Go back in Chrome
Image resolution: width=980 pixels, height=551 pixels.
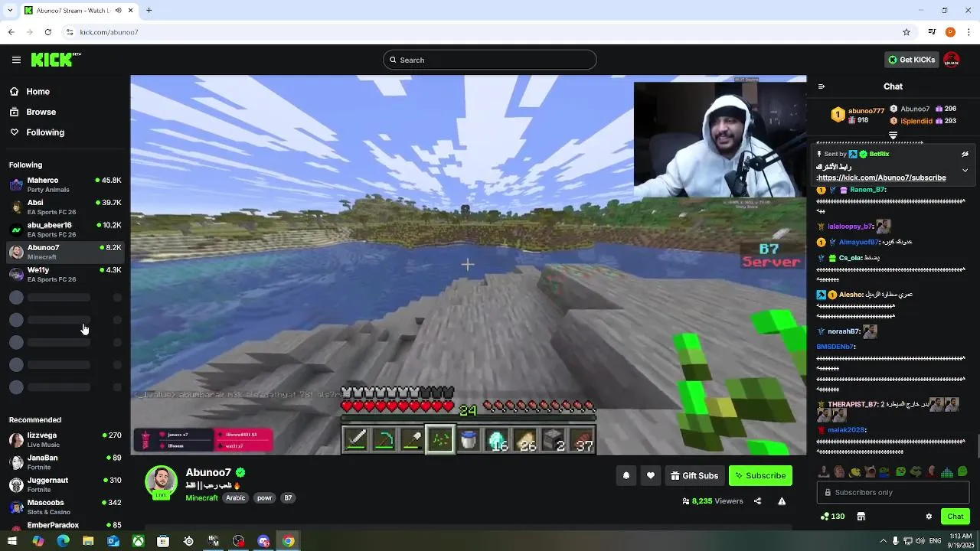coord(11,32)
